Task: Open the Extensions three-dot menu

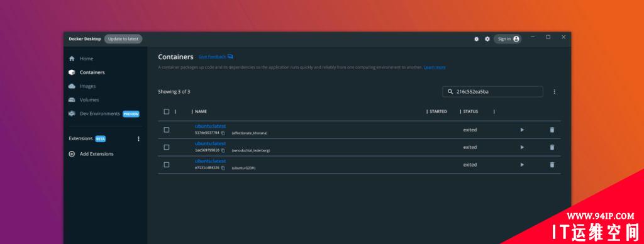Action: tap(138, 139)
